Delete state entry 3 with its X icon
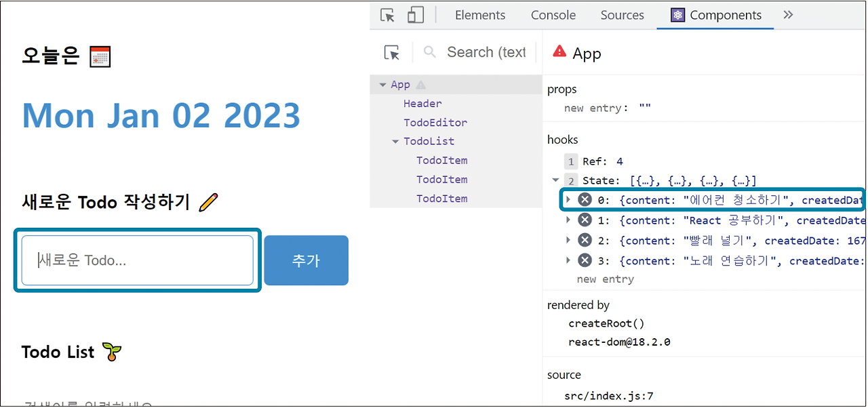The image size is (868, 408). click(x=585, y=261)
